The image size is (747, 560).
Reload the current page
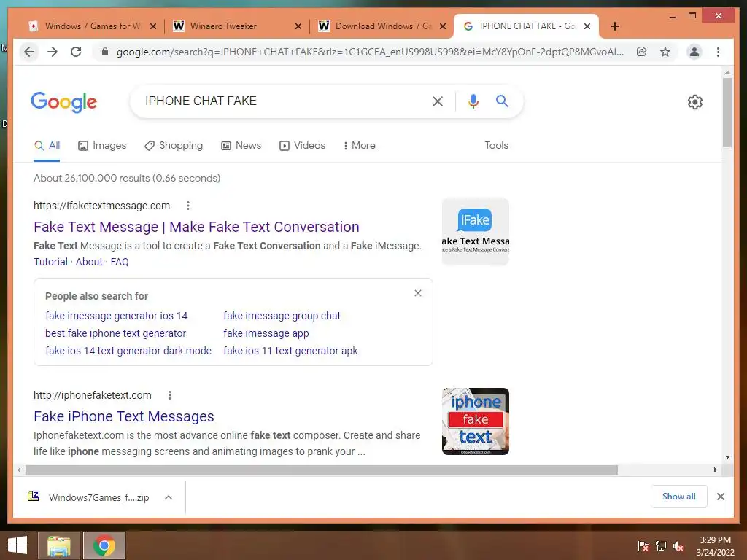76,52
